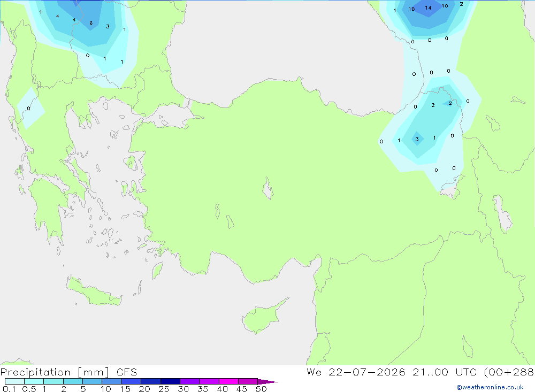The width and height of the screenshot is (535, 392).
Task: Click the '(00+288' forecast offset text
Action: (x=509, y=372)
